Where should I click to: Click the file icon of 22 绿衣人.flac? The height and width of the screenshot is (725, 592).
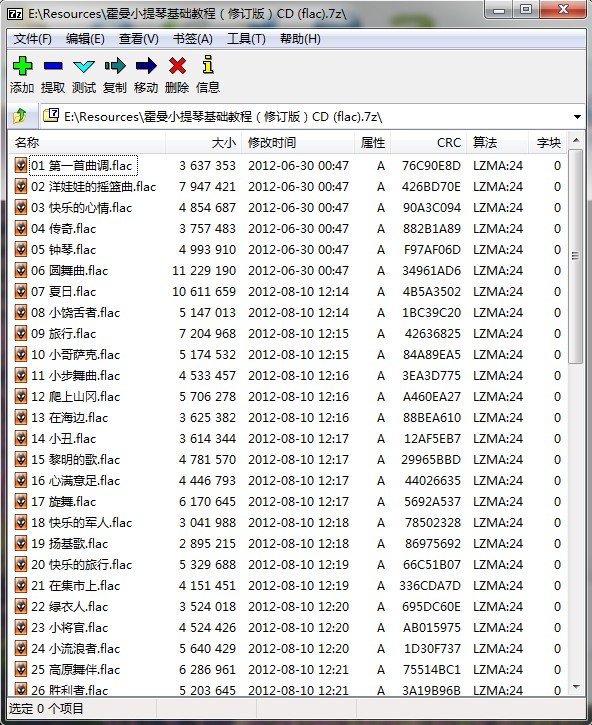coord(21,607)
